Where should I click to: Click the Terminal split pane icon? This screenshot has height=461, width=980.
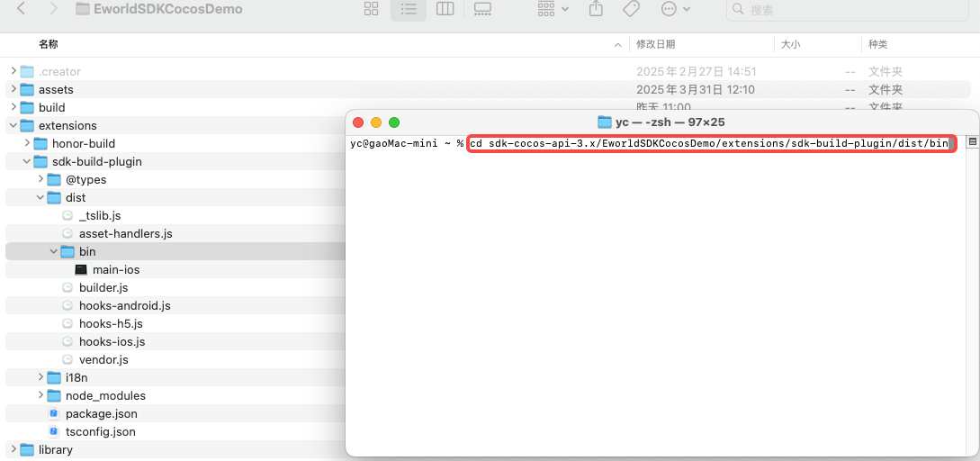click(973, 142)
